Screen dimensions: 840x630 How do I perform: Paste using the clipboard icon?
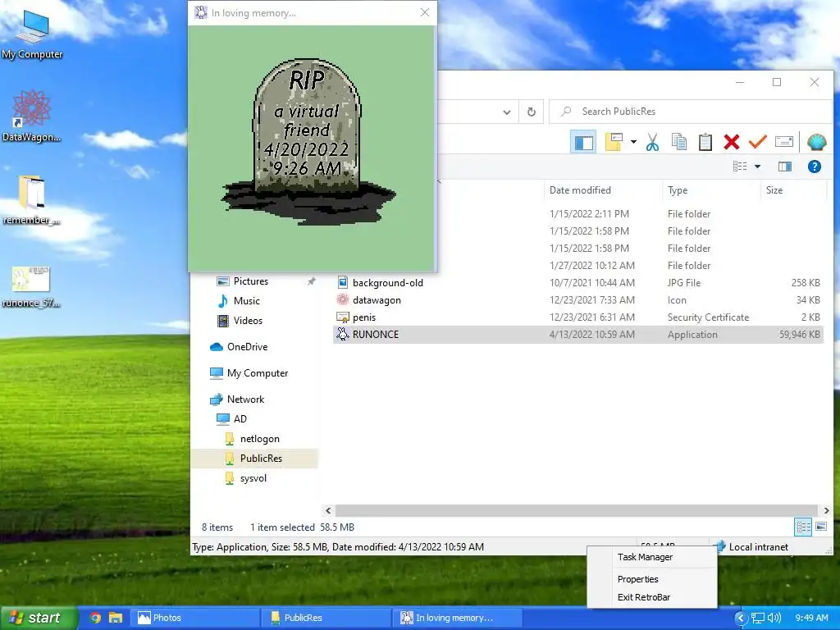pyautogui.click(x=705, y=143)
